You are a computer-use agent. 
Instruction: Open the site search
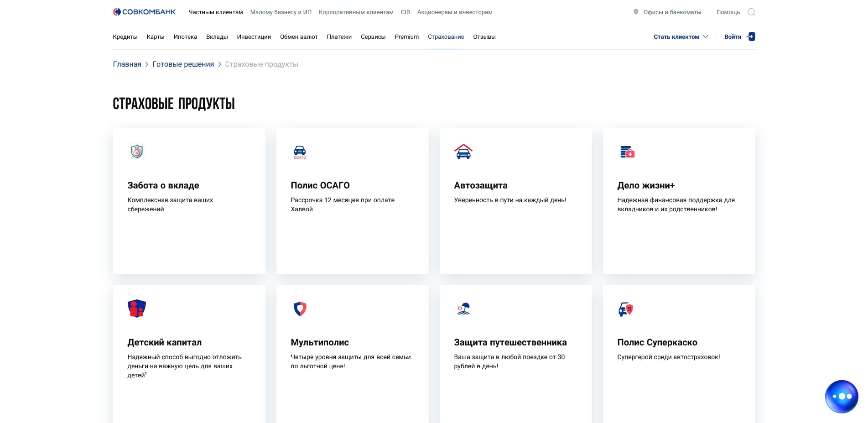tap(751, 12)
